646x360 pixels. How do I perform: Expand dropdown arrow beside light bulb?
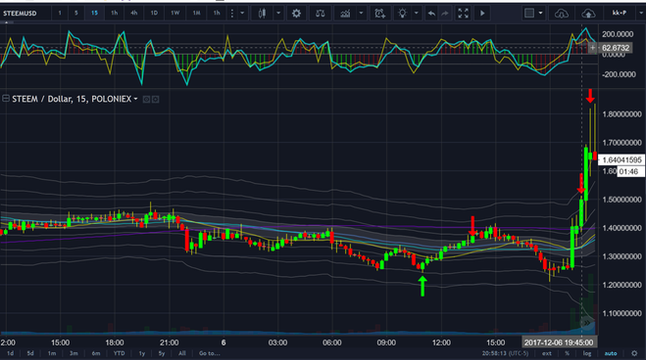click(416, 13)
